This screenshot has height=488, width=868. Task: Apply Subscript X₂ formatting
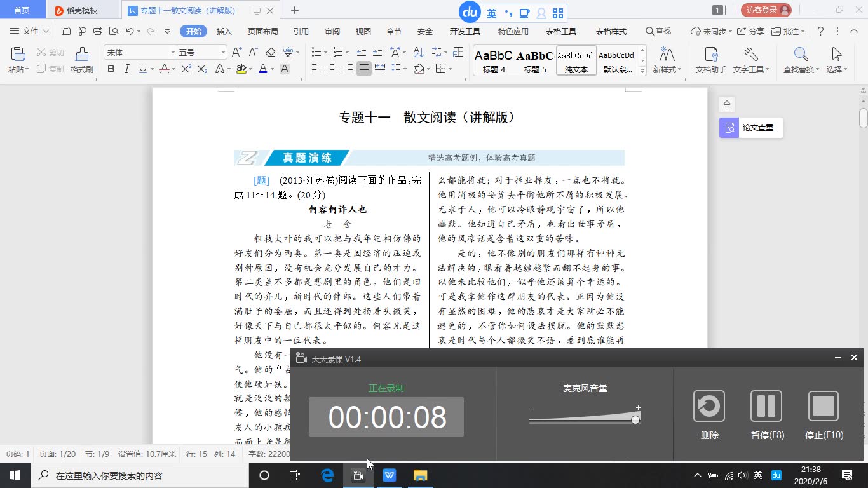[203, 69]
